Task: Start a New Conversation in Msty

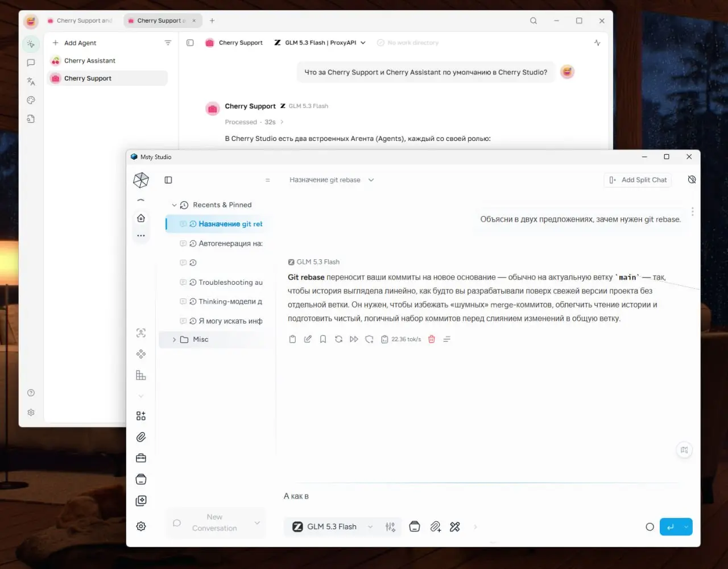Action: 214,522
